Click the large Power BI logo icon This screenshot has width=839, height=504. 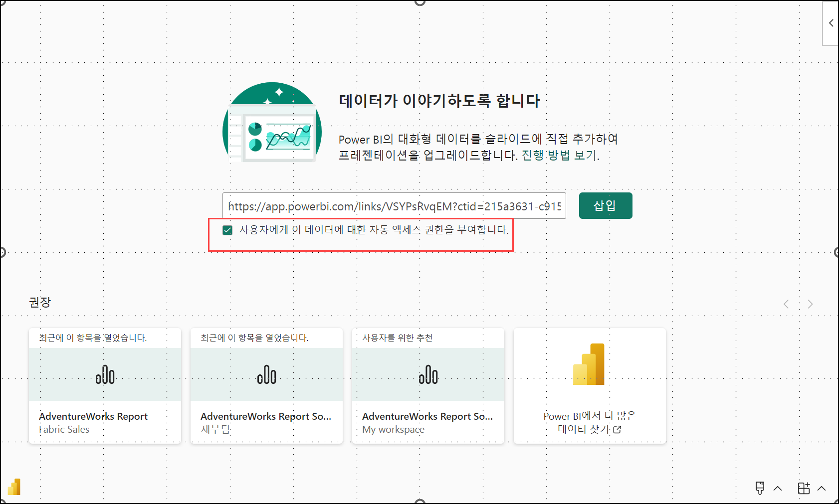[x=589, y=364]
